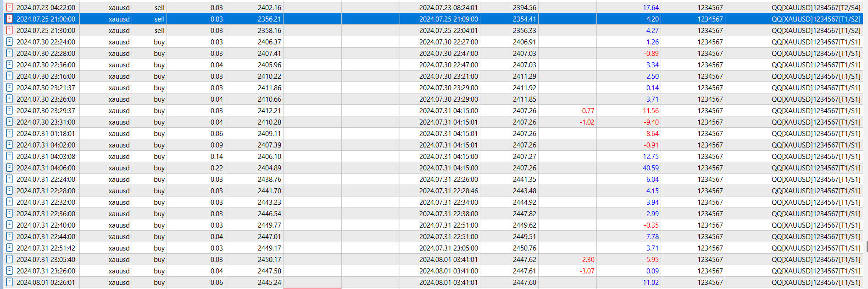The height and width of the screenshot is (289, 868).
Task: Select the order icon of 2024.07.31 22:24:00 trade
Action: tap(9, 179)
